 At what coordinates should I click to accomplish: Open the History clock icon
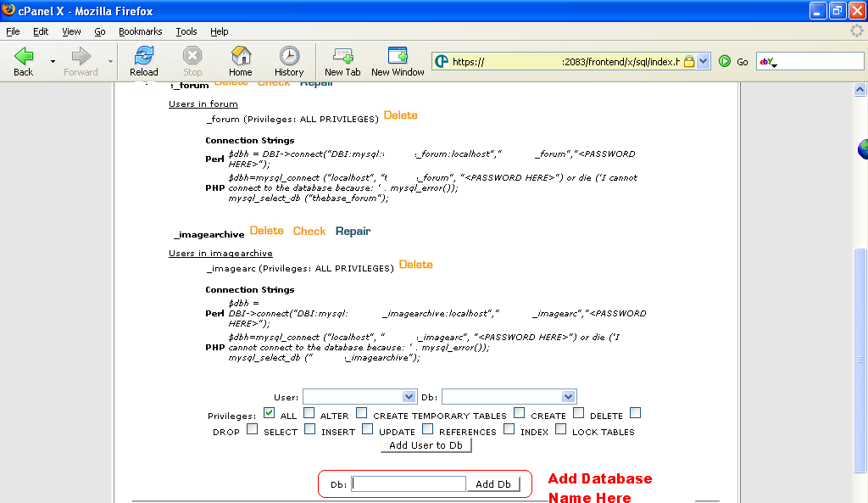tap(289, 56)
